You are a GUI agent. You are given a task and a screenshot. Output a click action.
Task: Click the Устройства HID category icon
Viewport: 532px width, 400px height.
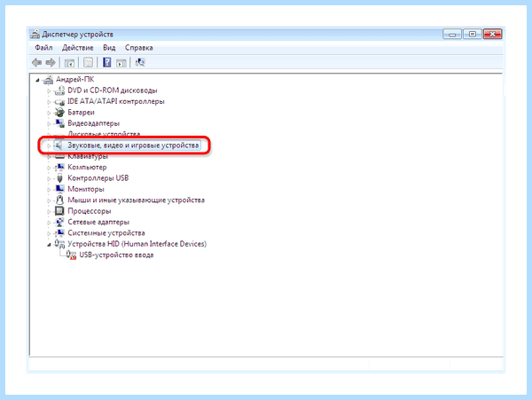59,244
